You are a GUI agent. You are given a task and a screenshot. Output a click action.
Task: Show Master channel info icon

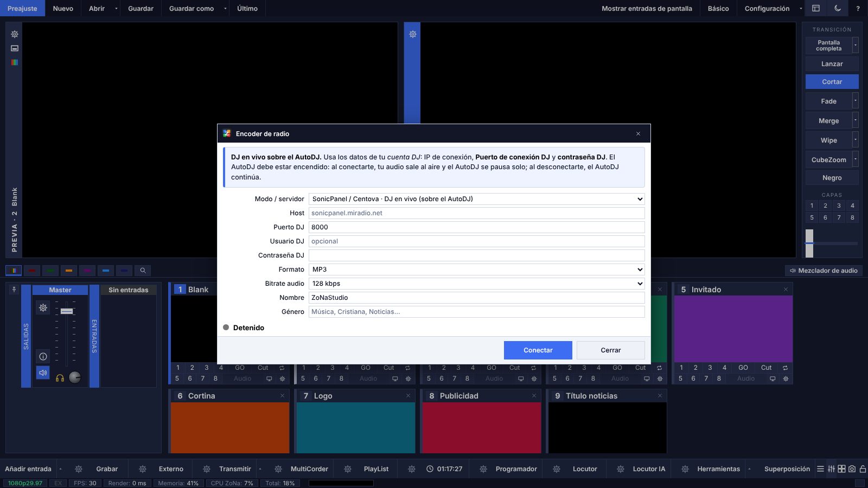[x=43, y=356]
